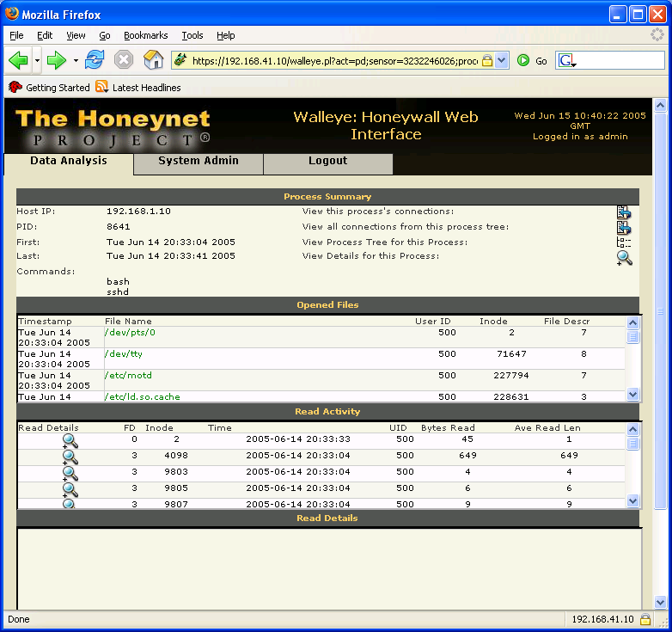Open Latest Headlines live bookmark
672x632 pixels.
click(138, 88)
